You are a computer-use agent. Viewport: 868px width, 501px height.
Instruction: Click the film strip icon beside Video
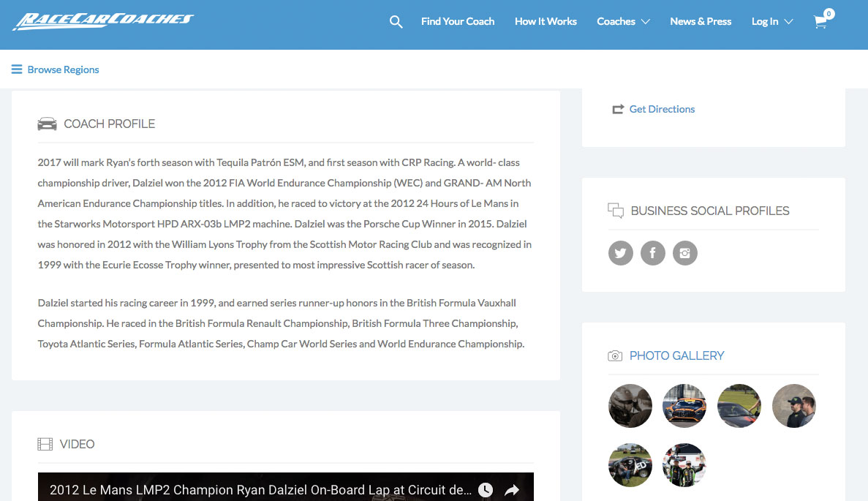[x=45, y=444]
